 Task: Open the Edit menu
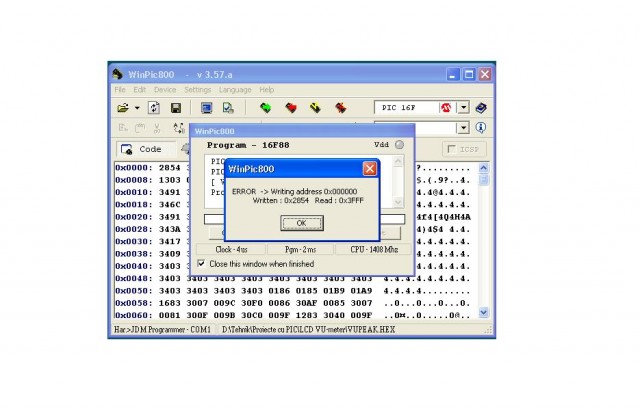tap(140, 89)
